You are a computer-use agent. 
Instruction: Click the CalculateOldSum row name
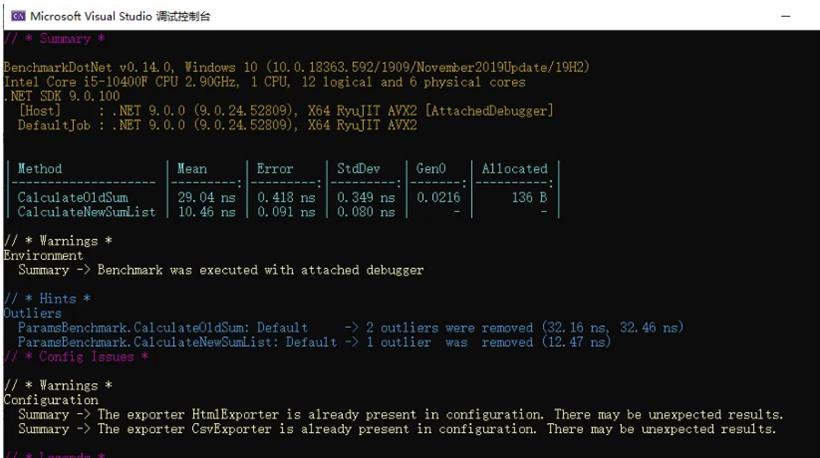(73, 198)
